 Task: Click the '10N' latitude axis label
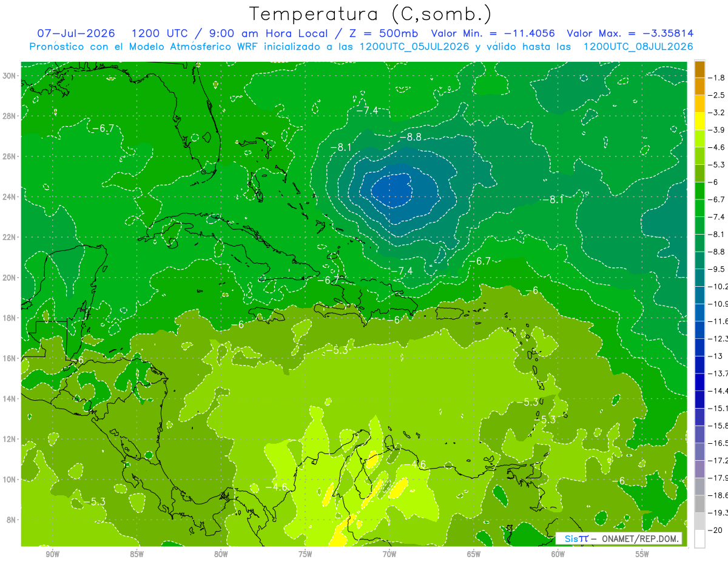click(10, 480)
